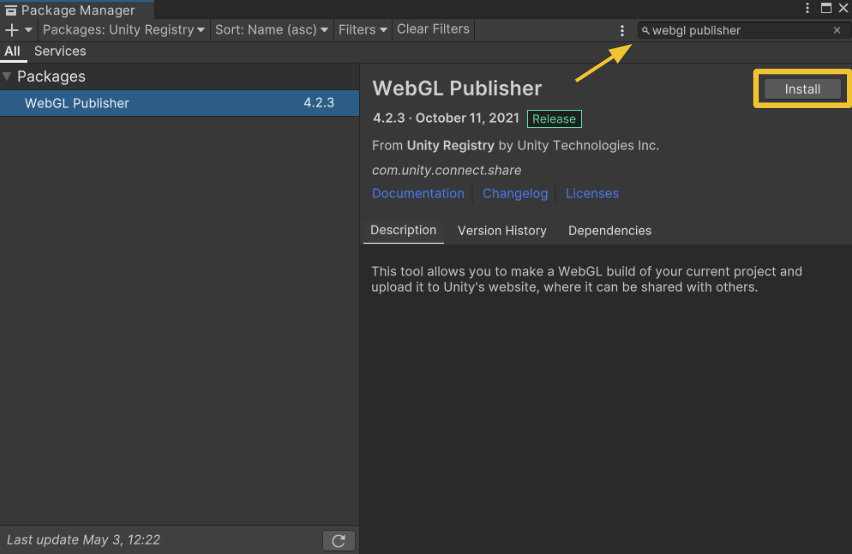Image resolution: width=852 pixels, height=554 pixels.
Task: Open the window three-dot menu in title bar
Action: [807, 8]
